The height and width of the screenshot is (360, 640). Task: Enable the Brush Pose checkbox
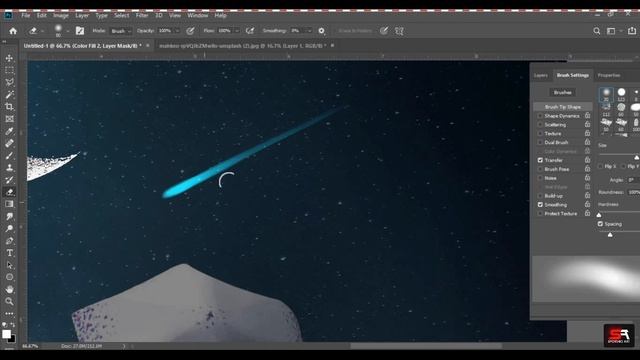[540, 169]
